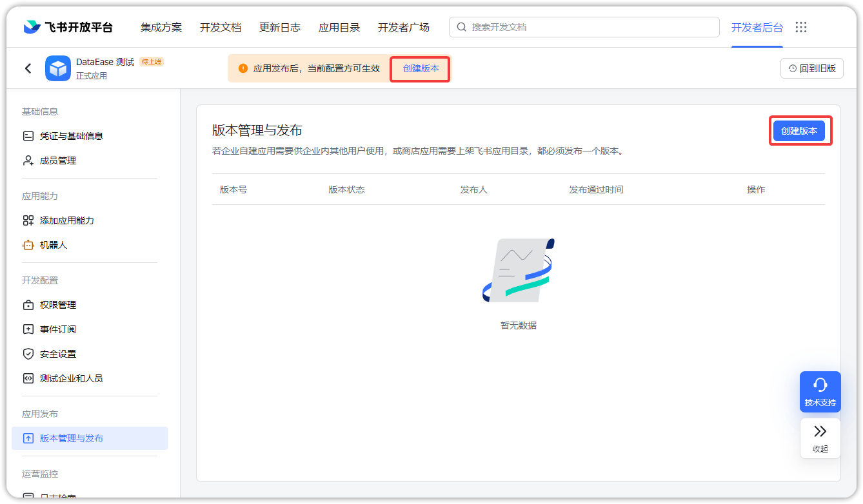This screenshot has width=863, height=504.
Task: Click the 运营监控 section label
Action: [40, 474]
